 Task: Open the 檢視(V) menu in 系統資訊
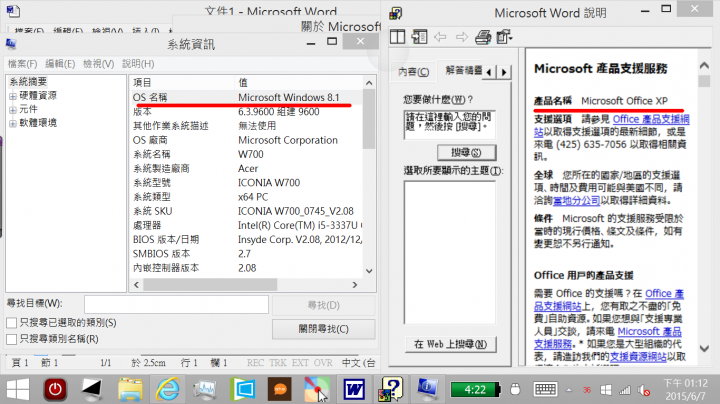(x=98, y=64)
